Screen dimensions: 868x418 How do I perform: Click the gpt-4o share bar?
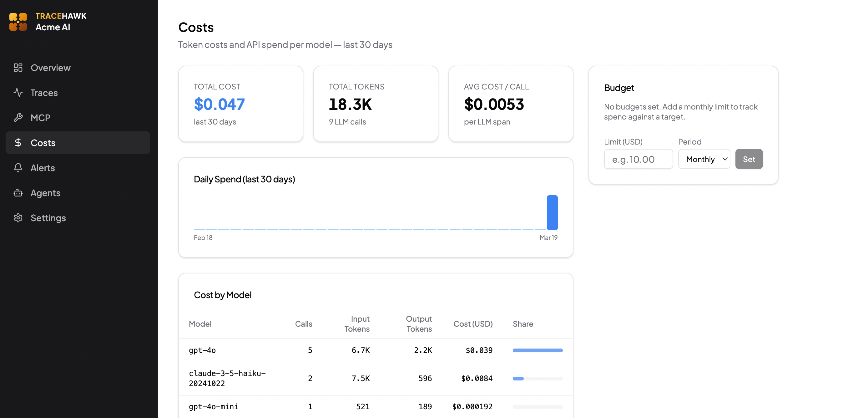537,350
